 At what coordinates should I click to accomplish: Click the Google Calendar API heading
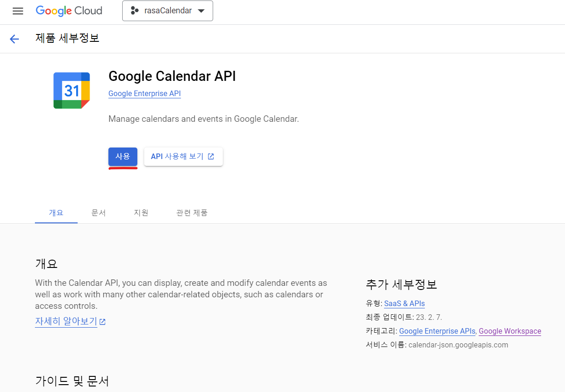point(172,76)
